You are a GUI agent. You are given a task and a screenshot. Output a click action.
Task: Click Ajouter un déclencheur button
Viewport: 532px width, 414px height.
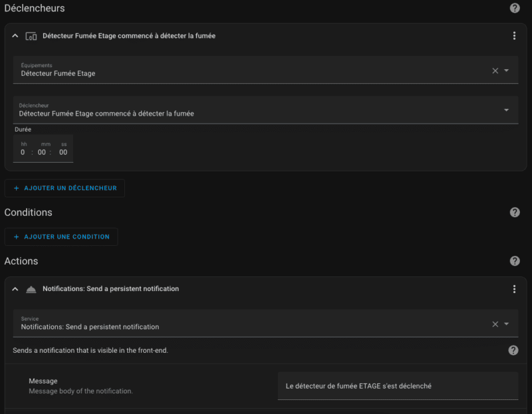tap(65, 188)
